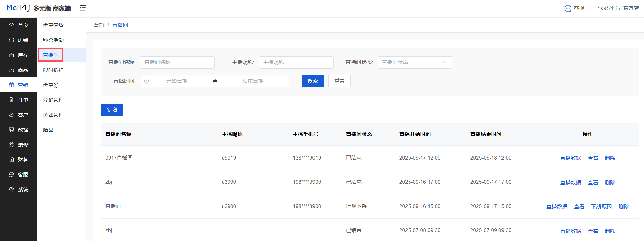644x241 pixels.
Task: Click 查看 in the 2025-07-08 09:30 row
Action: pos(593,231)
